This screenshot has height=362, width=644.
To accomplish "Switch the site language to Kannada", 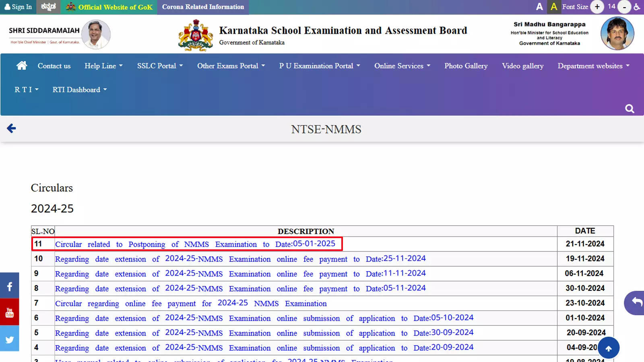I will pos(48,7).
